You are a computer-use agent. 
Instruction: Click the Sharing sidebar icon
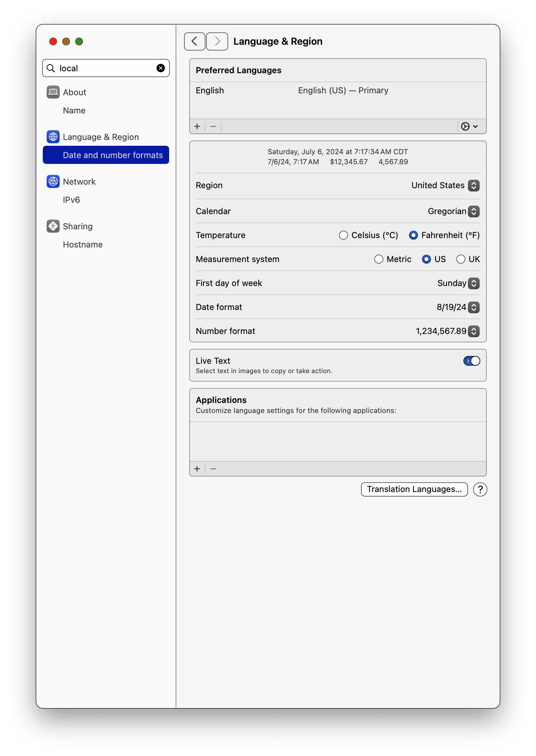click(x=53, y=226)
